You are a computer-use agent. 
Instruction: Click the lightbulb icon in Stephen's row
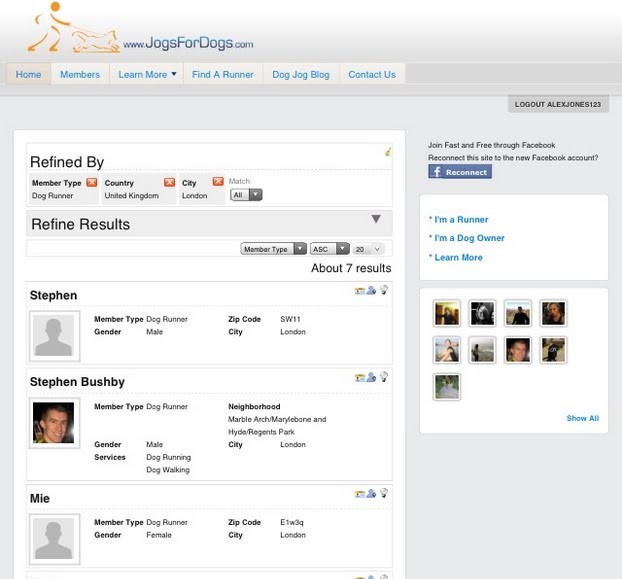pos(384,291)
